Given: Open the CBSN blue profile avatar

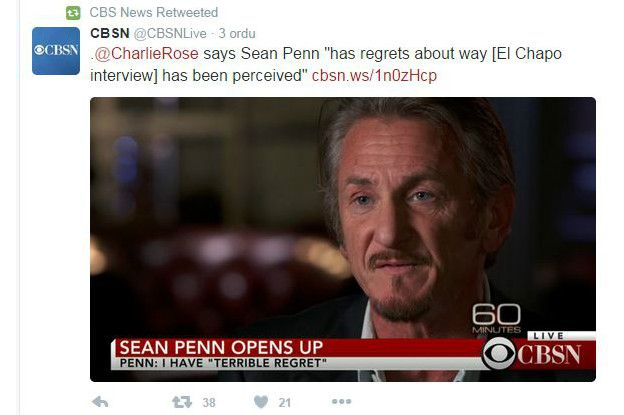Looking at the screenshot, I should pyautogui.click(x=56, y=51).
